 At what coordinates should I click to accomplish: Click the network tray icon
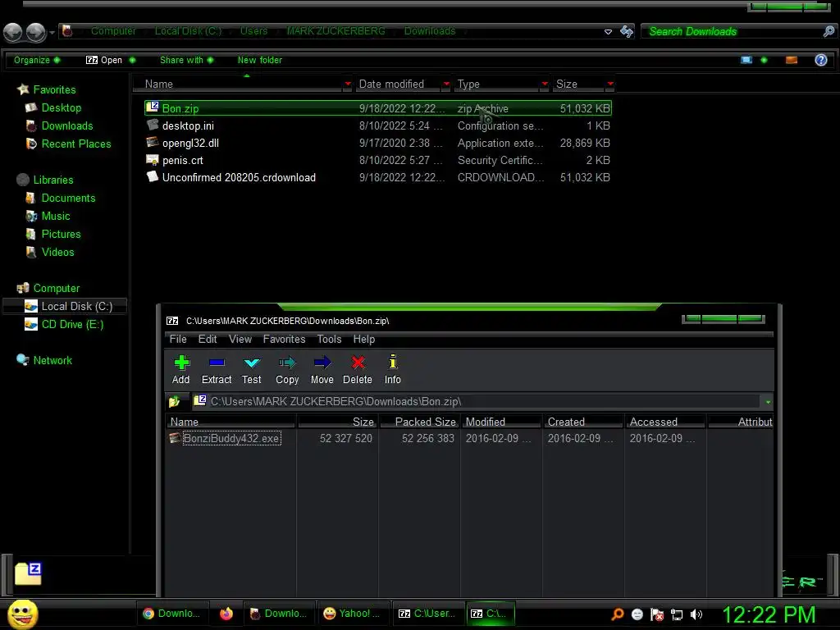click(677, 615)
